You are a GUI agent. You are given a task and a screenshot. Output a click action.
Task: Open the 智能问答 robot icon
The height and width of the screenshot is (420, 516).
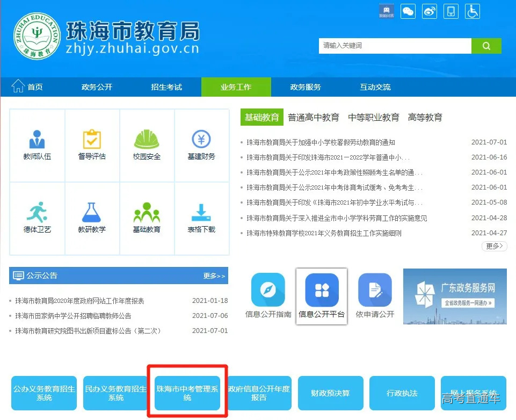[x=386, y=11]
